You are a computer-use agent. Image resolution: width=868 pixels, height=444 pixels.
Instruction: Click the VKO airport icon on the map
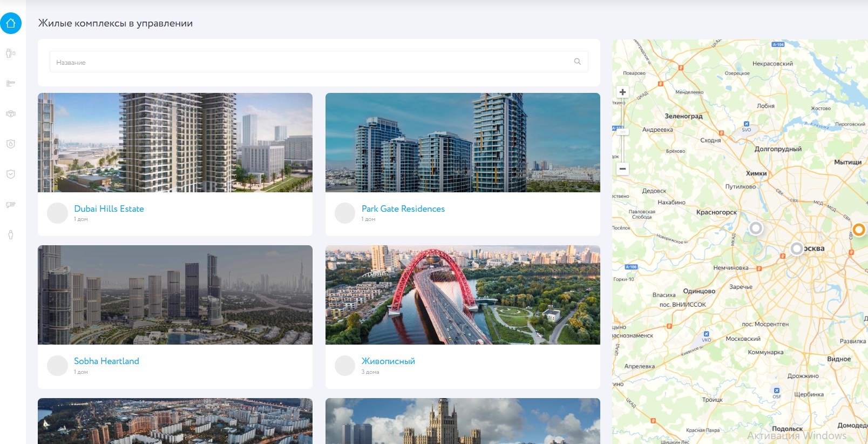(706, 334)
